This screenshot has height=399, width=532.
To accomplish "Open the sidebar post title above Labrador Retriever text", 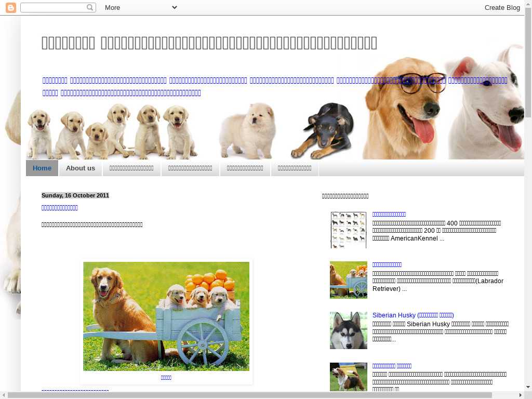I will click(x=387, y=264).
